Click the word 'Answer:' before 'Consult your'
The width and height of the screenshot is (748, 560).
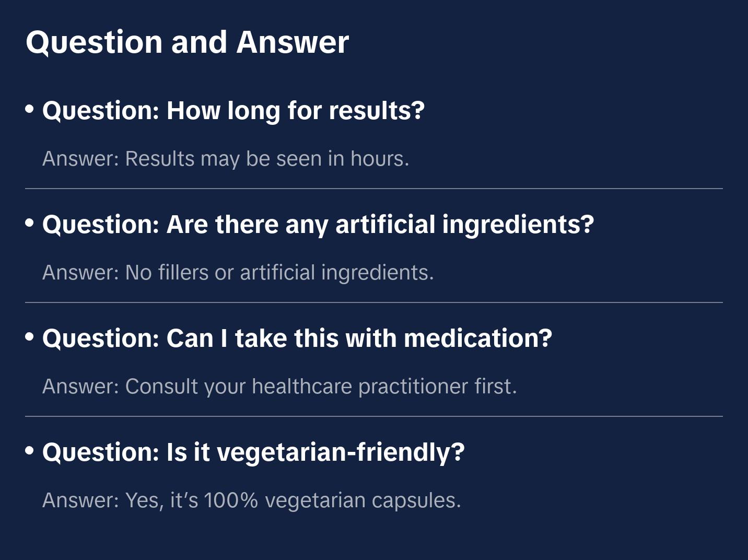click(80, 387)
